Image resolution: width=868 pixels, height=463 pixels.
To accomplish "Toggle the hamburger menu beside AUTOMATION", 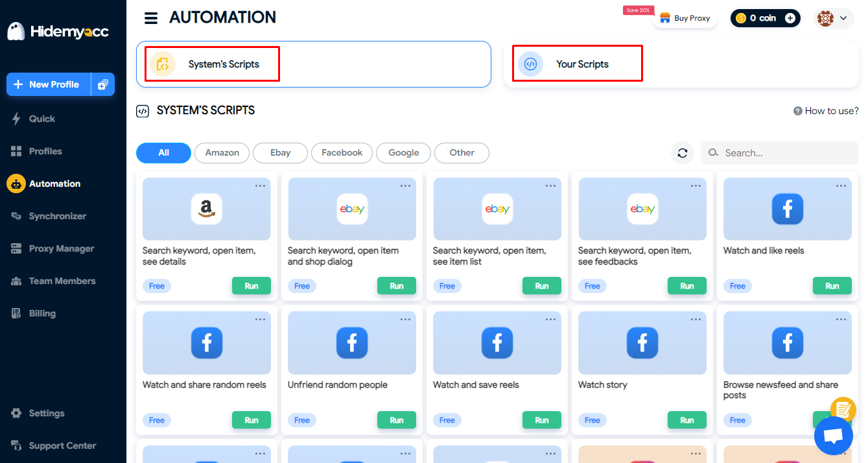I will pos(151,18).
